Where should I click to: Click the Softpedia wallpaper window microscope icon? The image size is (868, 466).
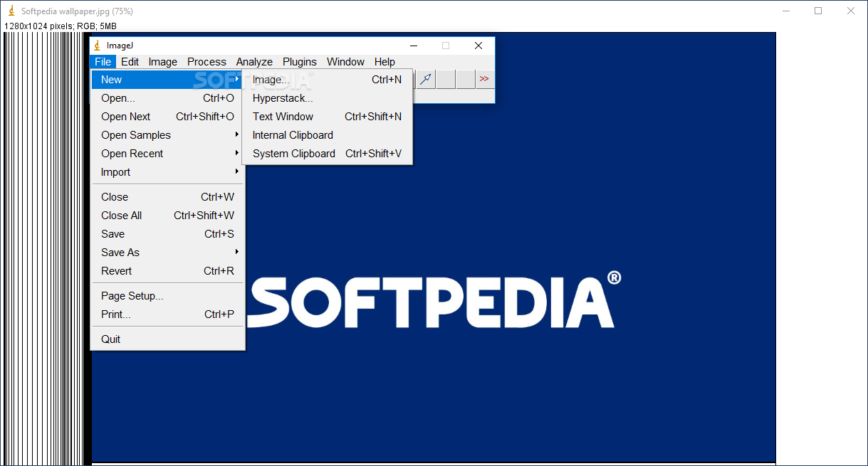(11, 11)
